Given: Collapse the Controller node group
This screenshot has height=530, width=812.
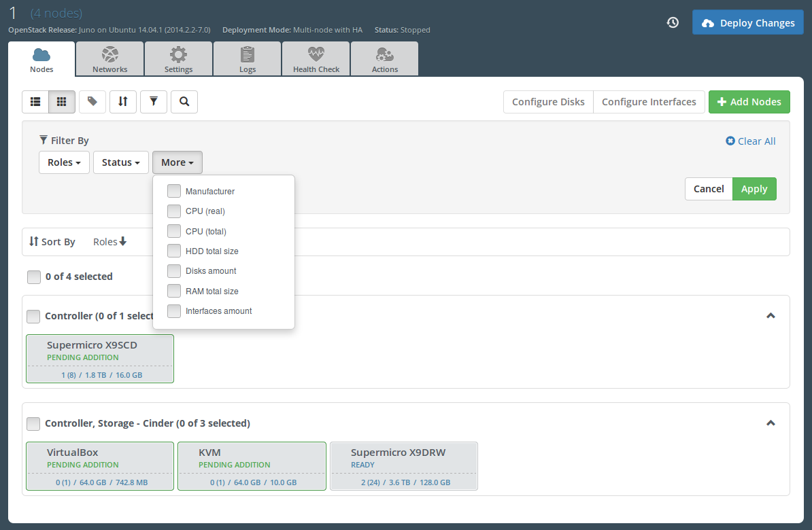Looking at the screenshot, I should [x=771, y=316].
